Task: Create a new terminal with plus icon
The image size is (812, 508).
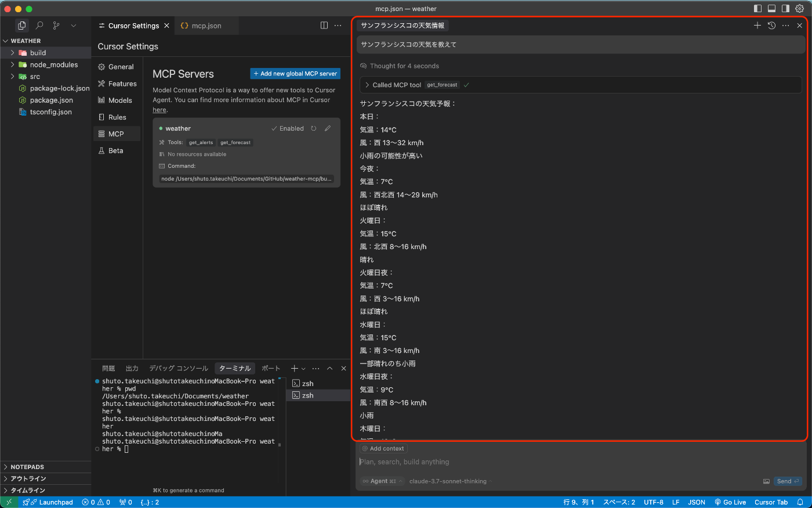Action: tap(295, 368)
